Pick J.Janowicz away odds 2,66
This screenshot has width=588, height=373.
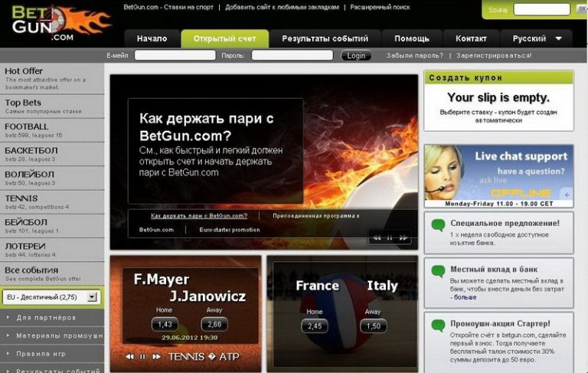click(x=214, y=325)
